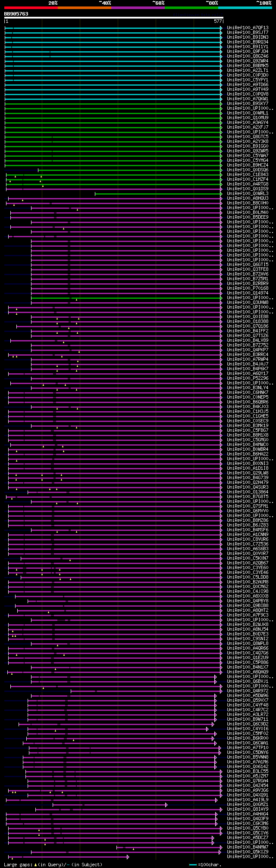This screenshot has width=276, height=868.
Task: Open hit UniRef100_B9IDN3
Action: point(248,37)
